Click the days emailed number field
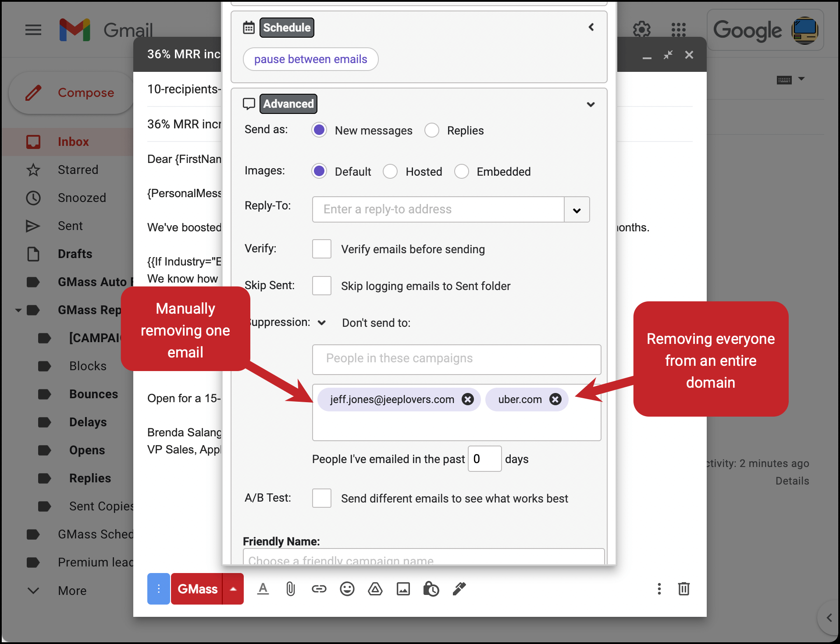 coord(484,459)
